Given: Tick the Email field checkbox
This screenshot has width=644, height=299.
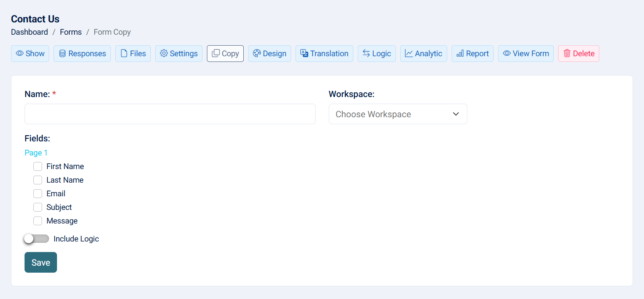Looking at the screenshot, I should click(x=38, y=194).
